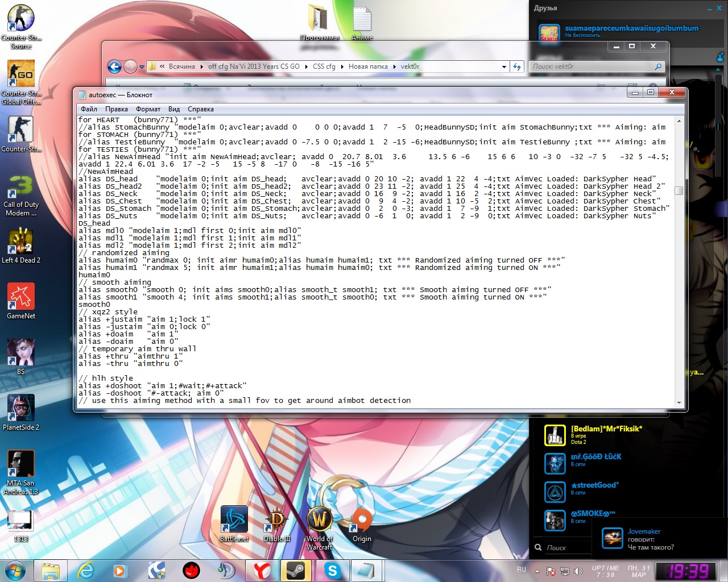The image size is (728, 582).
Task: Launch Battle.net desktop shortcut
Action: [x=234, y=523]
